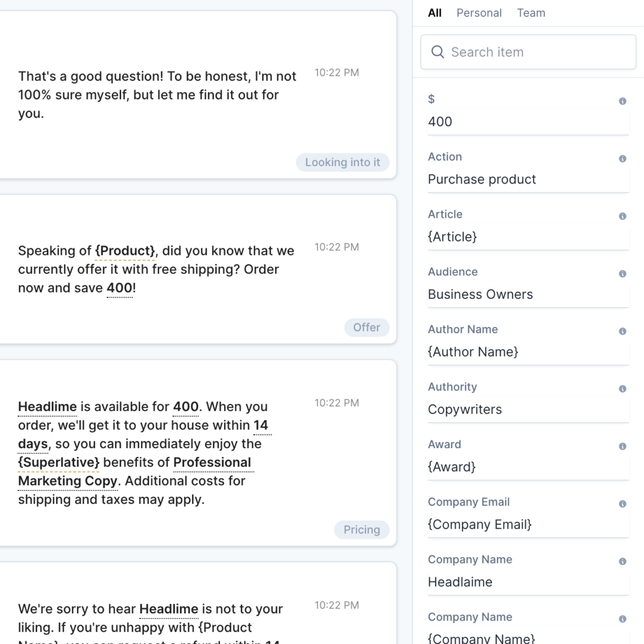Click info icon beside Action field
The image size is (644, 644).
coord(623,159)
